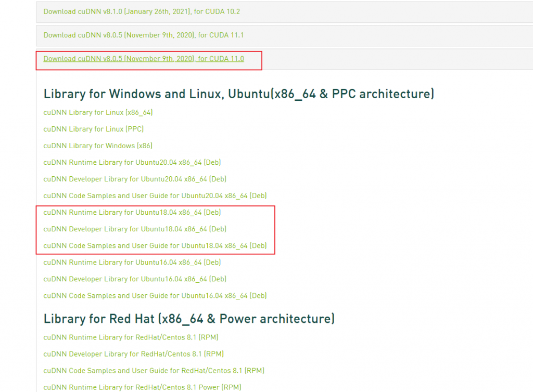The image size is (533, 392).
Task: Collapse cuDNN v8.0.5 for CUDA 11.0 section
Action: [x=144, y=59]
